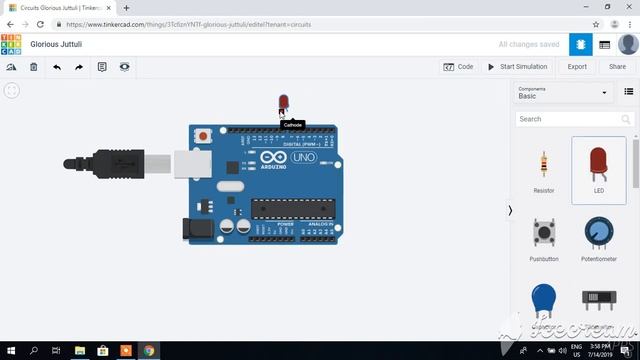
Task: Reload the page
Action: point(40,24)
